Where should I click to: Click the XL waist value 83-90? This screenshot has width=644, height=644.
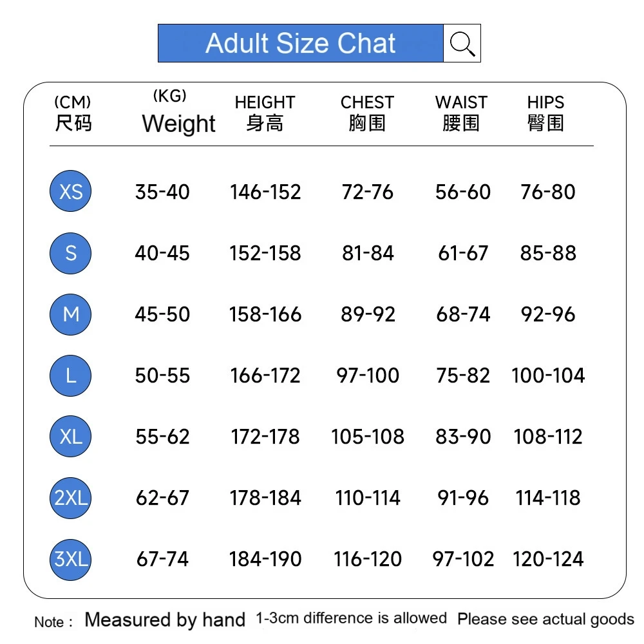click(463, 437)
